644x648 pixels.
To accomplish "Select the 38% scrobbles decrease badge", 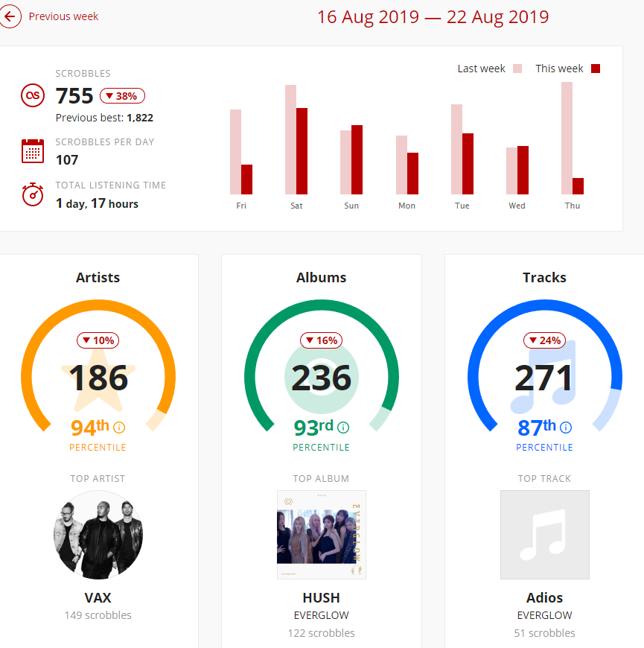I will pos(122,96).
